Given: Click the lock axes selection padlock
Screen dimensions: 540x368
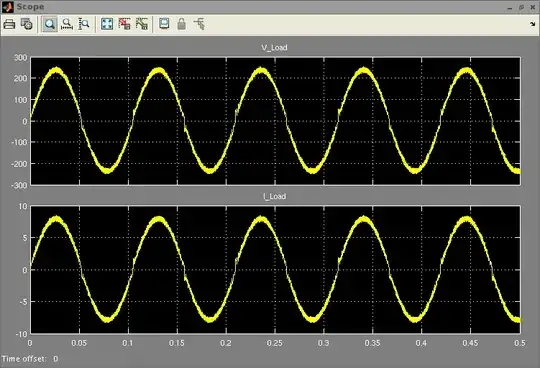Looking at the screenshot, I should (181, 24).
